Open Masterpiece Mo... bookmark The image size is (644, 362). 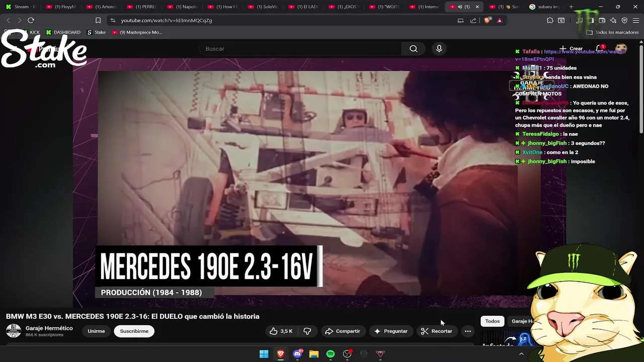pos(137,32)
